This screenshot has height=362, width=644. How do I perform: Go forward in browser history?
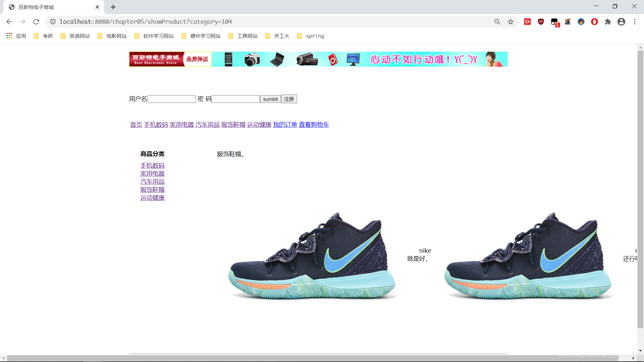pos(22,22)
